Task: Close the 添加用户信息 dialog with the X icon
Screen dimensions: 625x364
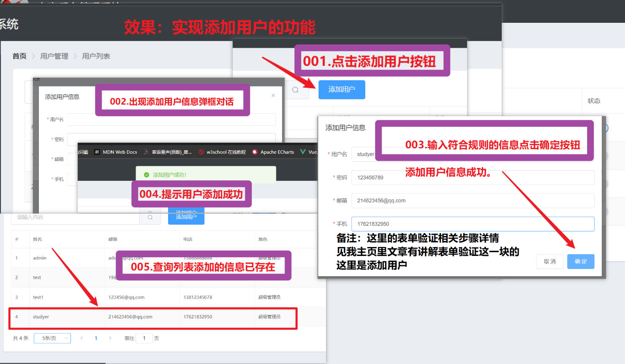Action: [273, 95]
